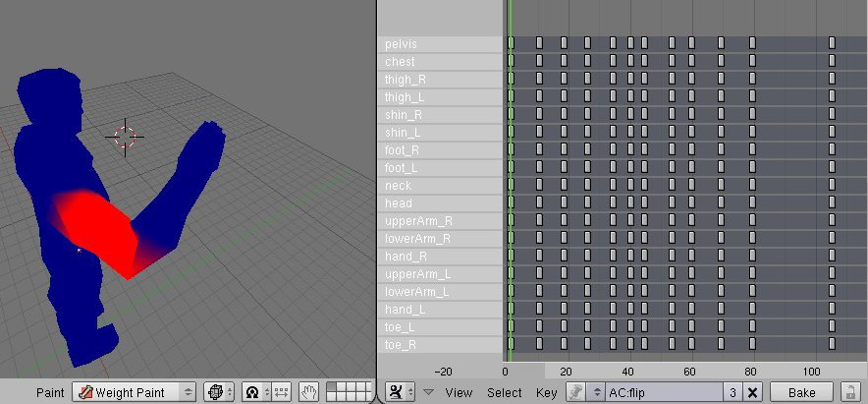This screenshot has height=404, width=868.
Task: Select the thigh_L channel
Action: (440, 97)
